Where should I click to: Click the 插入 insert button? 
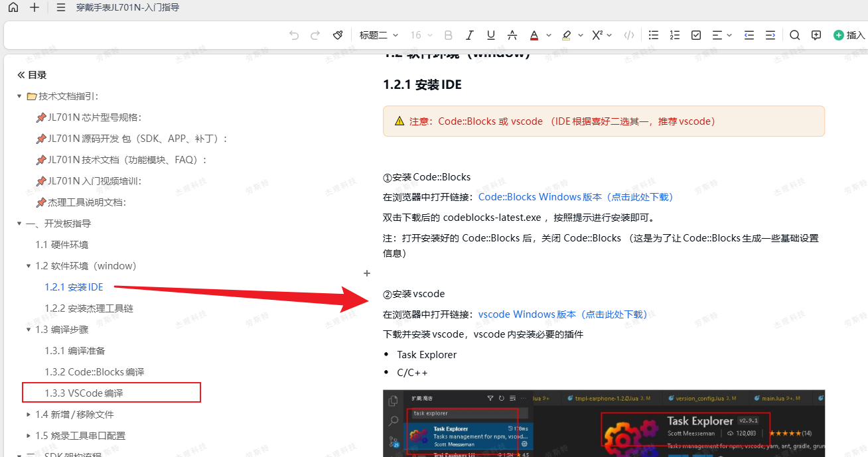pos(849,35)
